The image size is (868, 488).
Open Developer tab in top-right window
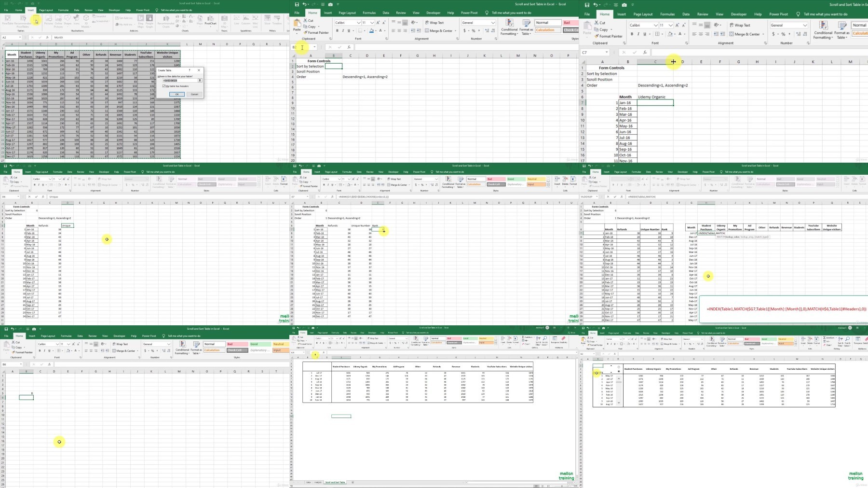click(x=738, y=14)
